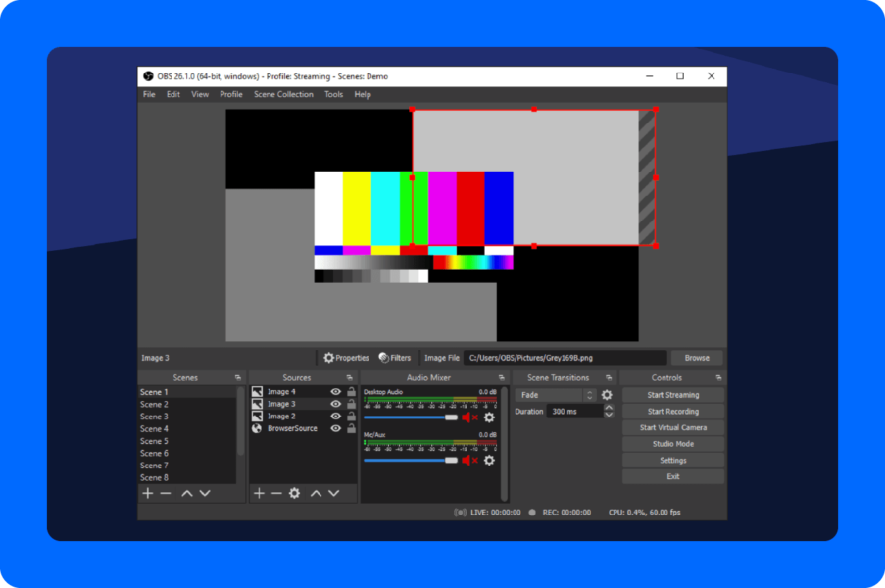Viewport: 885px width, 588px height.
Task: Open Desktop Audio advanced settings gear
Action: coord(490,416)
